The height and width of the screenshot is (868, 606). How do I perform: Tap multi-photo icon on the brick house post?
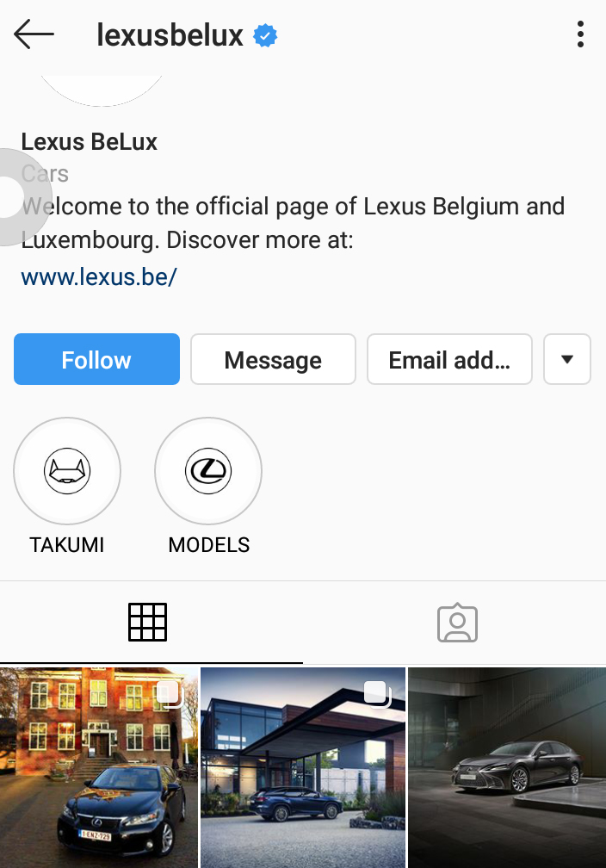point(170,694)
